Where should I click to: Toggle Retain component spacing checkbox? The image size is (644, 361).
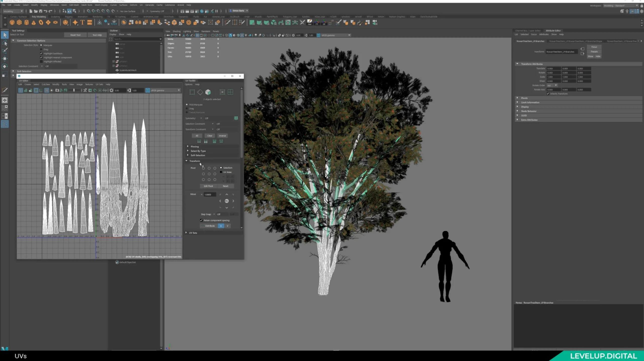click(201, 220)
